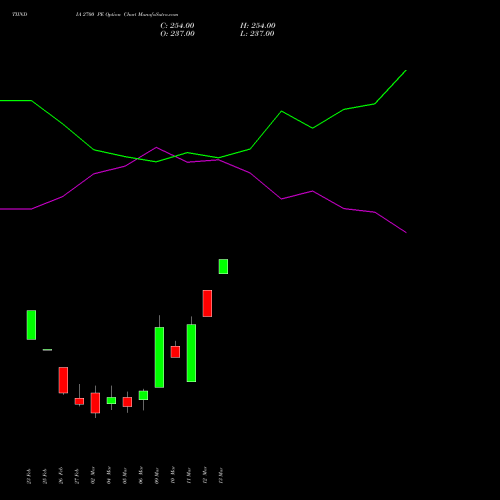
Task: Select the red candle for 26 Feb
Action: click(x=63, y=380)
